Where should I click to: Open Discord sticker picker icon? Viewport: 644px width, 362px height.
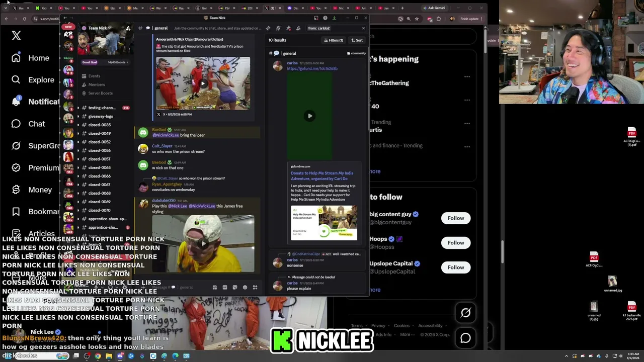tap(235, 287)
